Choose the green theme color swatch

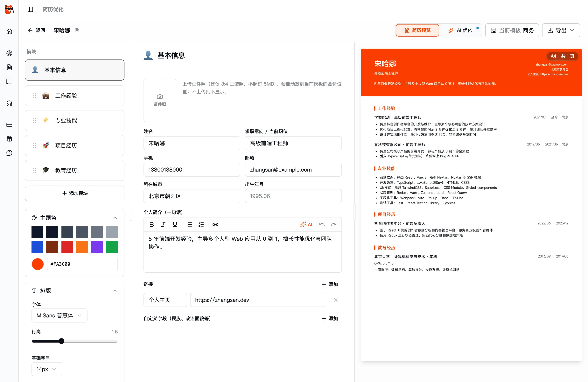[112, 247]
